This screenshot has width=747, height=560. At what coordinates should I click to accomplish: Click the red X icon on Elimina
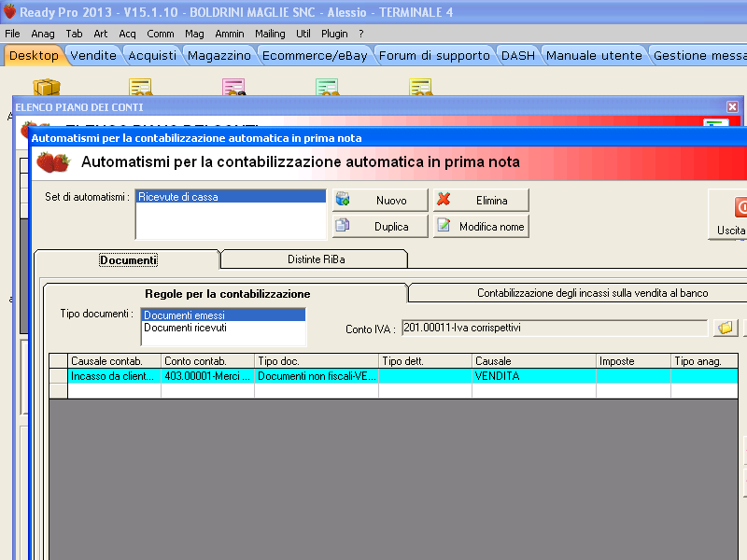point(444,199)
